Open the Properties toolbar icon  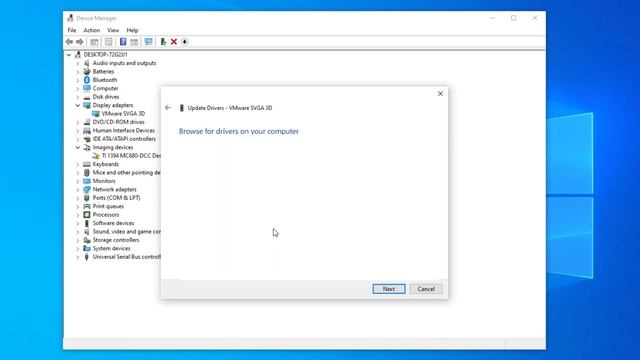[x=109, y=42]
